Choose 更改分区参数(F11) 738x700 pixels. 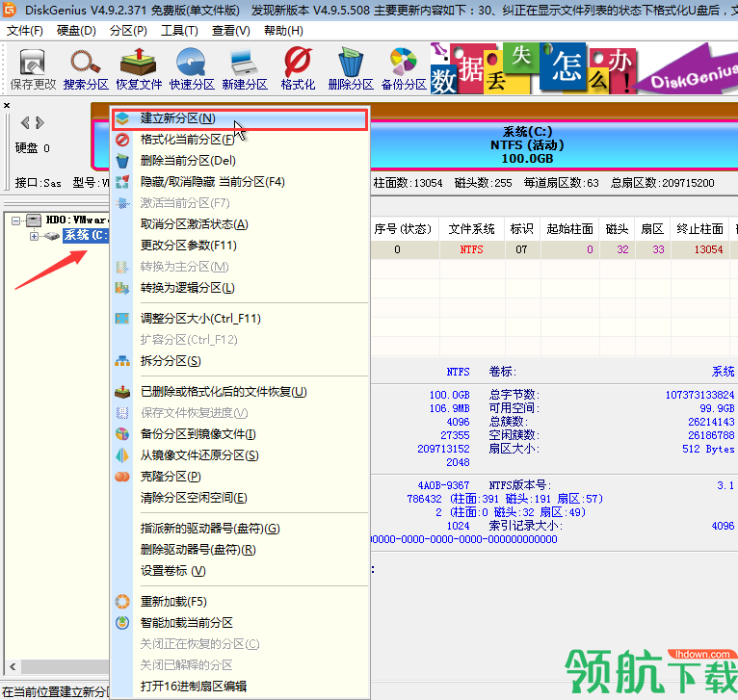point(240,246)
